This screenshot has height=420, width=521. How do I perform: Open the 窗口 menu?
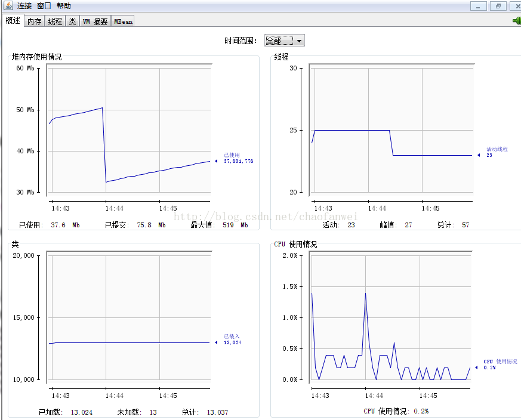coord(44,5)
